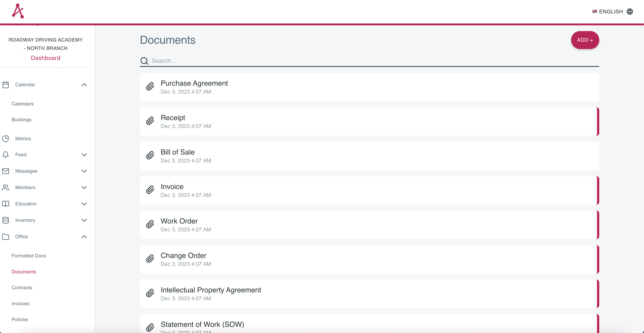
Task: Go to the Bookings page
Action: [x=21, y=120]
